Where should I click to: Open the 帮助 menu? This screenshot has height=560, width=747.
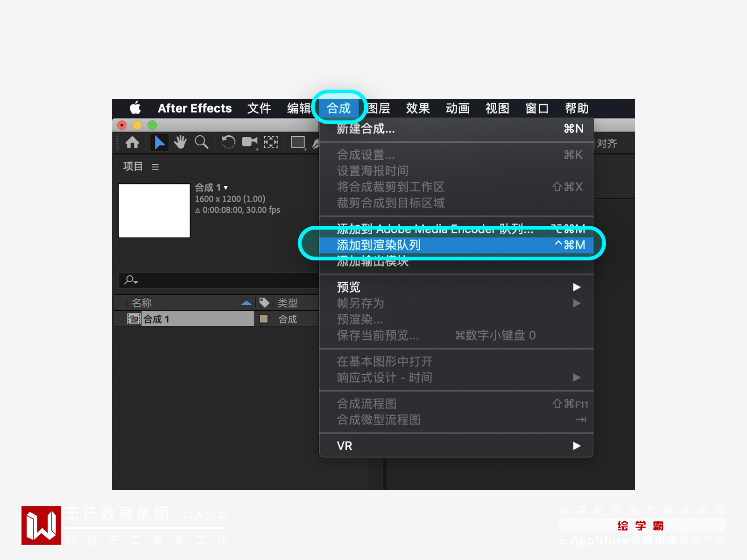577,108
